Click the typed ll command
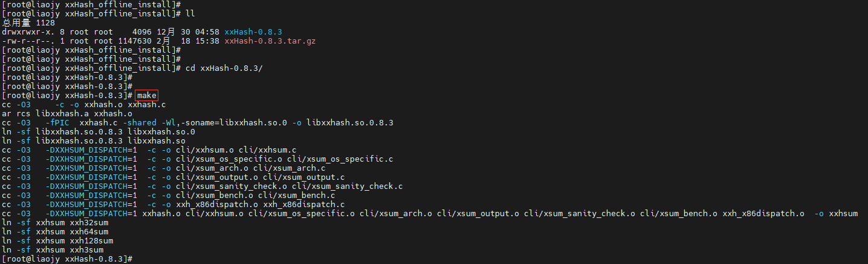The height and width of the screenshot is (264, 868). (190, 13)
